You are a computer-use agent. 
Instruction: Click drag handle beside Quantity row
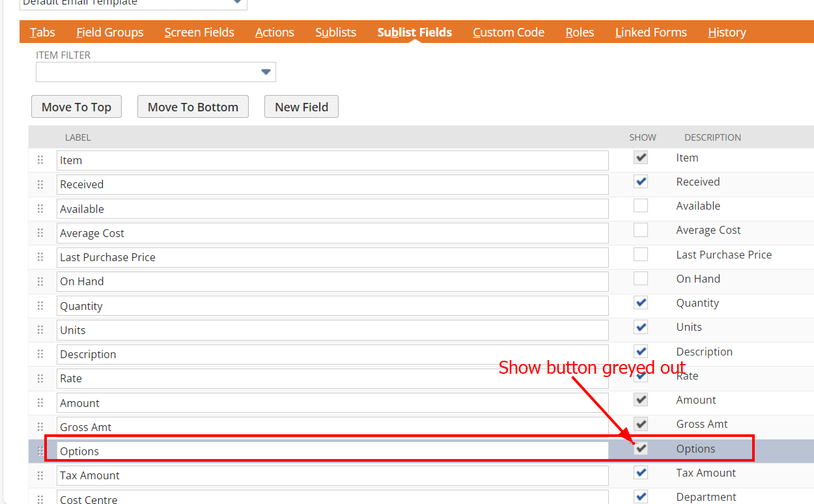(40, 306)
